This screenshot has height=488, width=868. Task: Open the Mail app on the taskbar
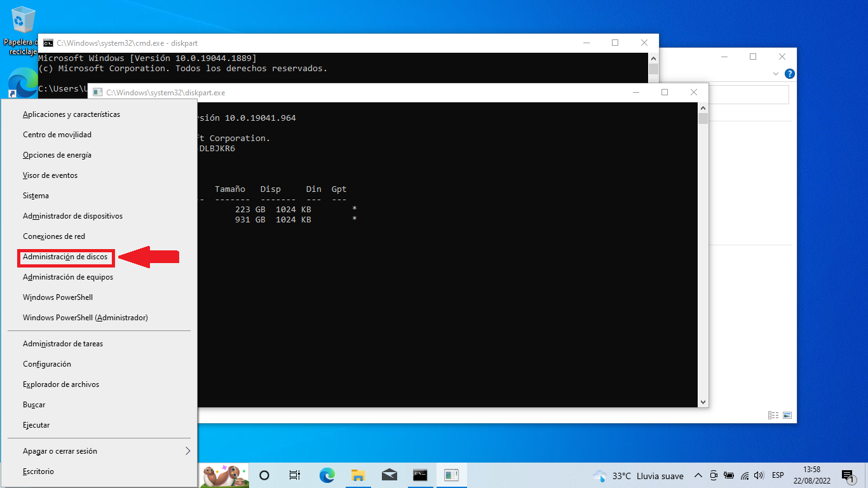coord(389,475)
